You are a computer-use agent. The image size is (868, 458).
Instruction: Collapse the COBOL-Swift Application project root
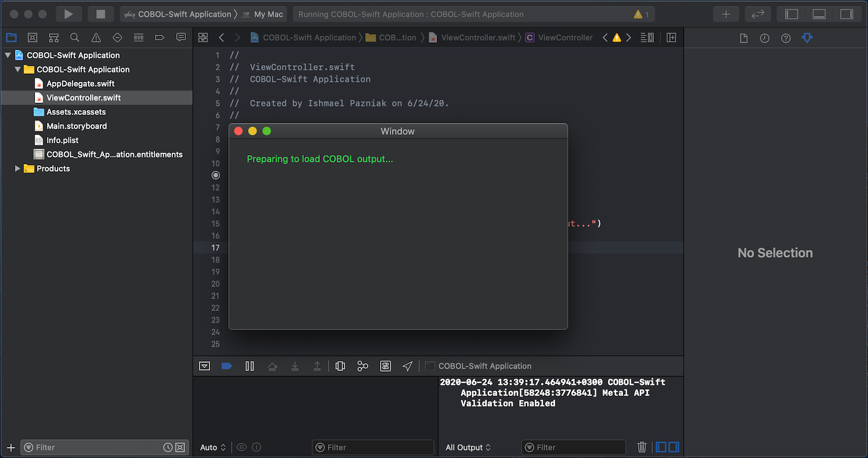click(x=7, y=55)
